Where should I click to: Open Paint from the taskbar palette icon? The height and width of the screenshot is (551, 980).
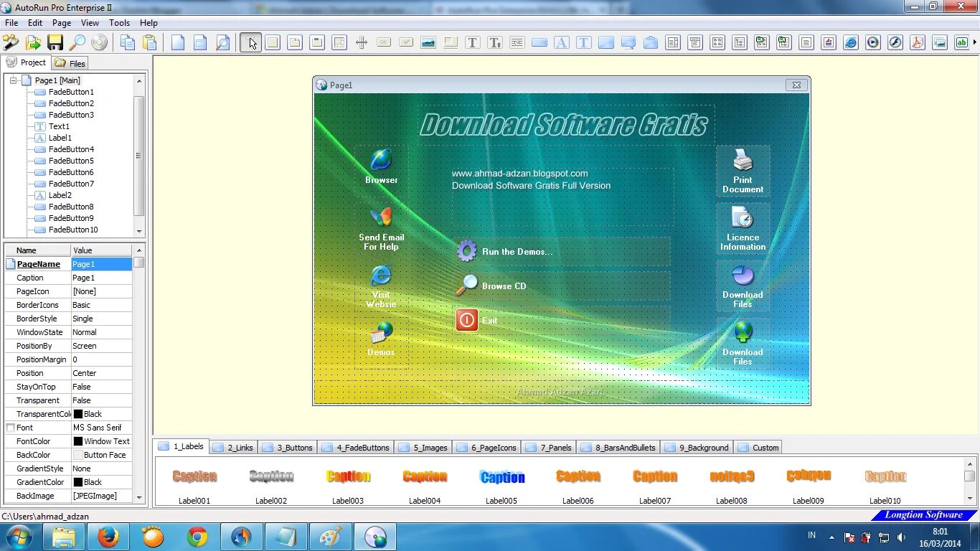331,537
